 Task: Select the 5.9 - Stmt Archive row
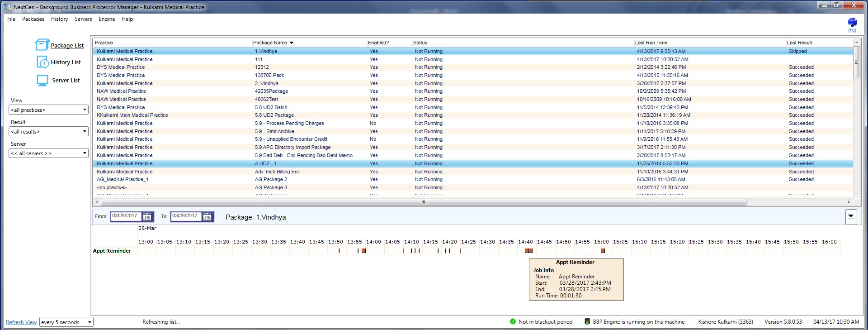point(473,131)
